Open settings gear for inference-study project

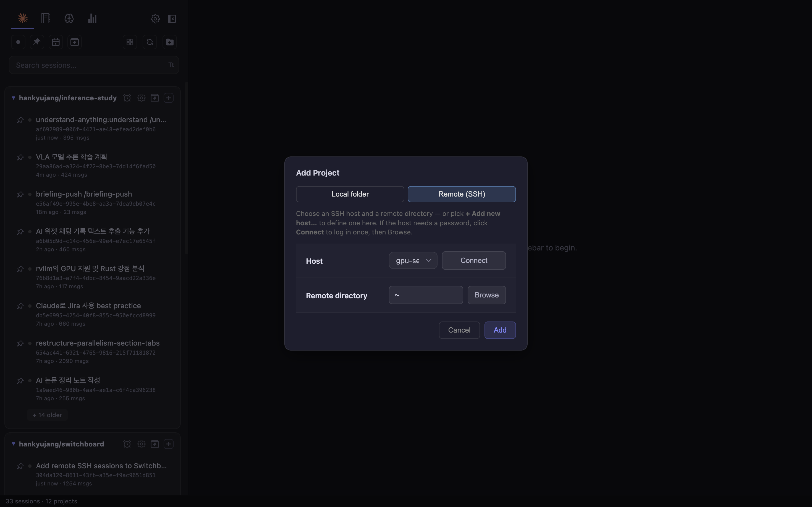click(x=142, y=98)
